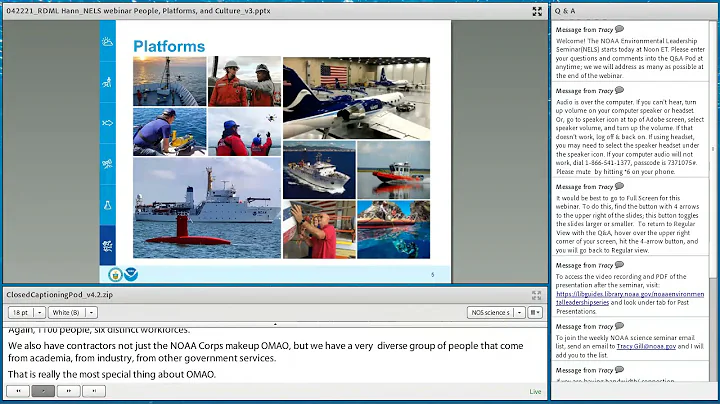Skip captions to the latest live line
This screenshot has width=720, height=404.
tap(94, 391)
